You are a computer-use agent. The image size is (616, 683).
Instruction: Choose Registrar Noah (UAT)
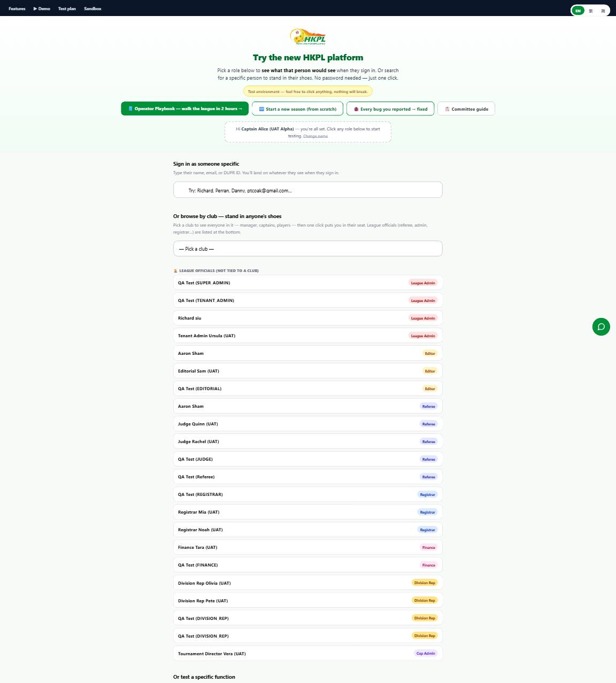(x=308, y=530)
